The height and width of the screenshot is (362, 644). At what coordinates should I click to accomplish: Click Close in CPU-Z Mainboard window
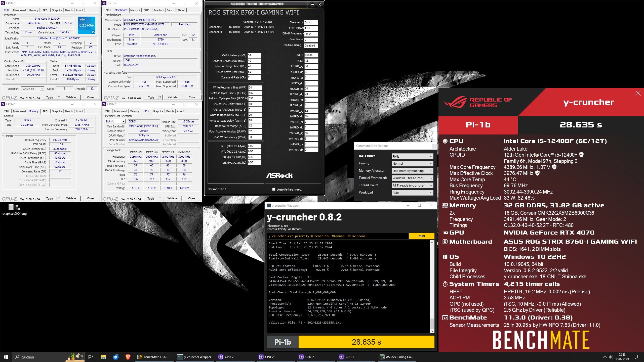192,97
